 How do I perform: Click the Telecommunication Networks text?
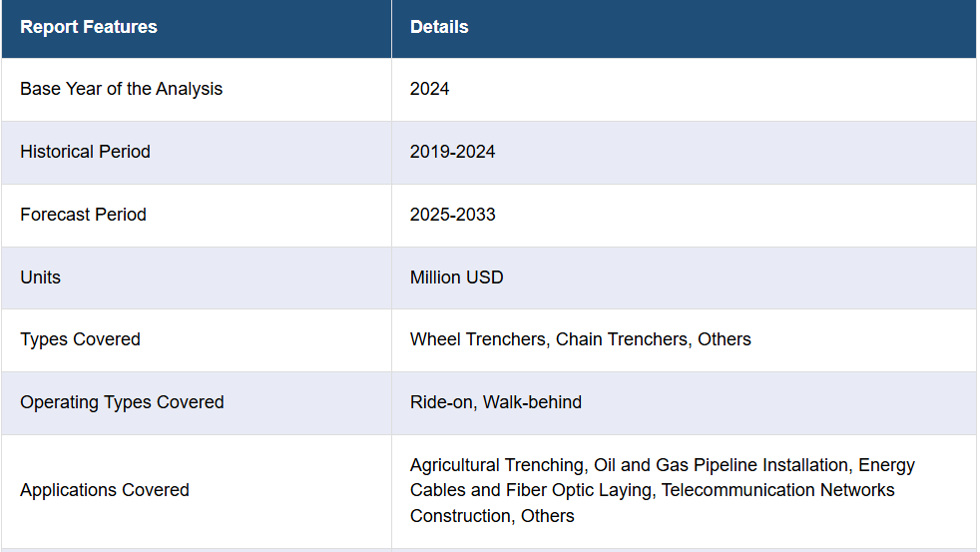click(778, 490)
